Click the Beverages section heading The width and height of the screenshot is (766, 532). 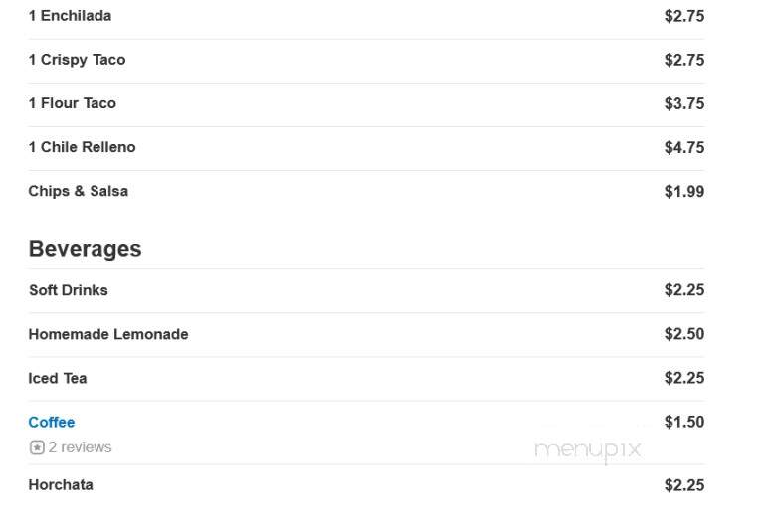(x=85, y=249)
